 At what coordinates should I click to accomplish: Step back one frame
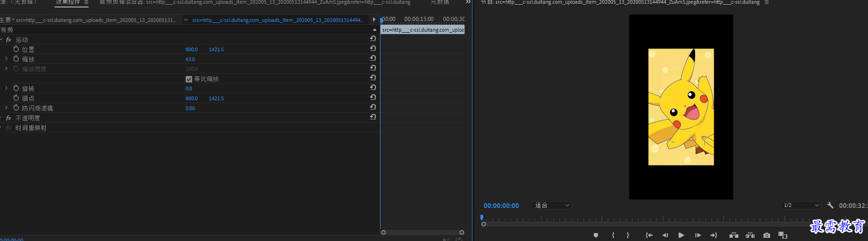click(665, 235)
